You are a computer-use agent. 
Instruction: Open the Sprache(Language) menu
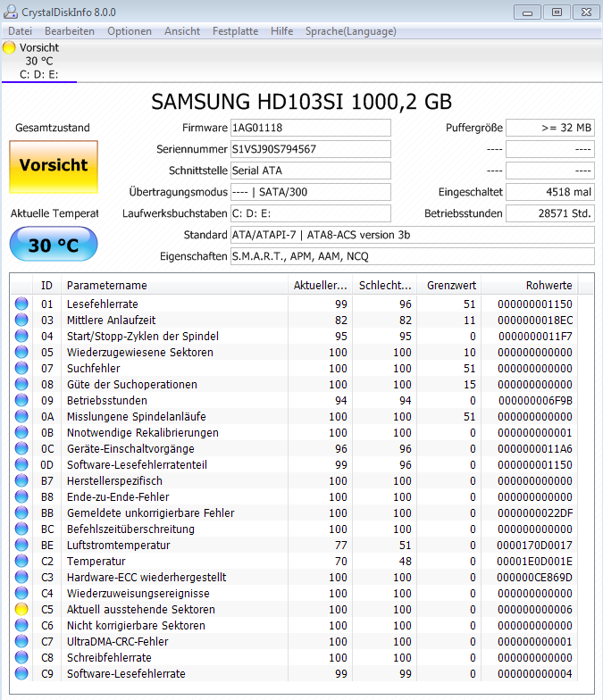pyautogui.click(x=350, y=31)
